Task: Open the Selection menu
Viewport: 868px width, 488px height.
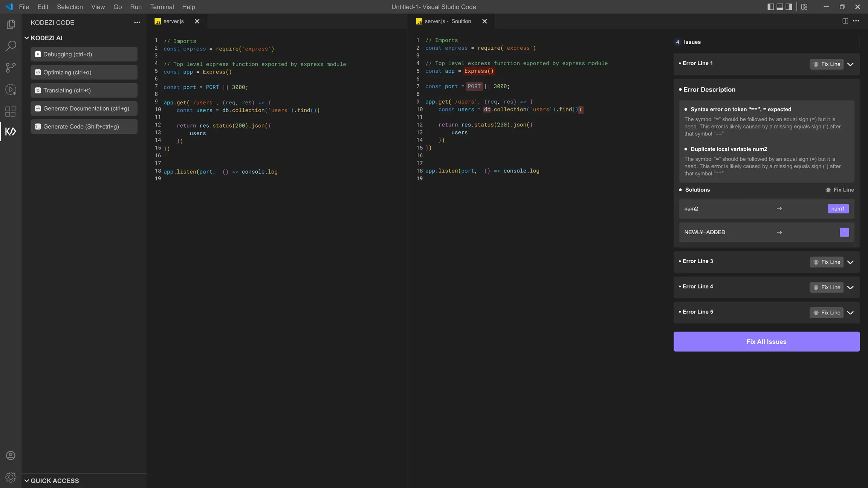Action: coord(70,7)
